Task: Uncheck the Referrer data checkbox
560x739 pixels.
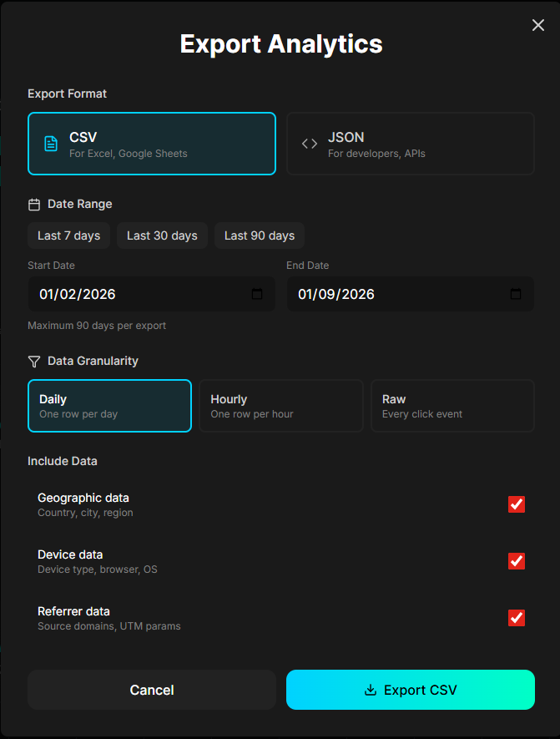Action: [517, 618]
